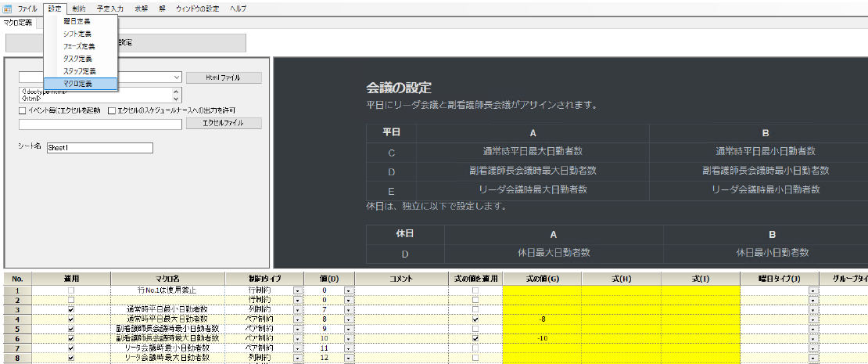Open 曜日タイプ(J) dropdown in row 4
The width and height of the screenshot is (868, 364).
pyautogui.click(x=812, y=319)
